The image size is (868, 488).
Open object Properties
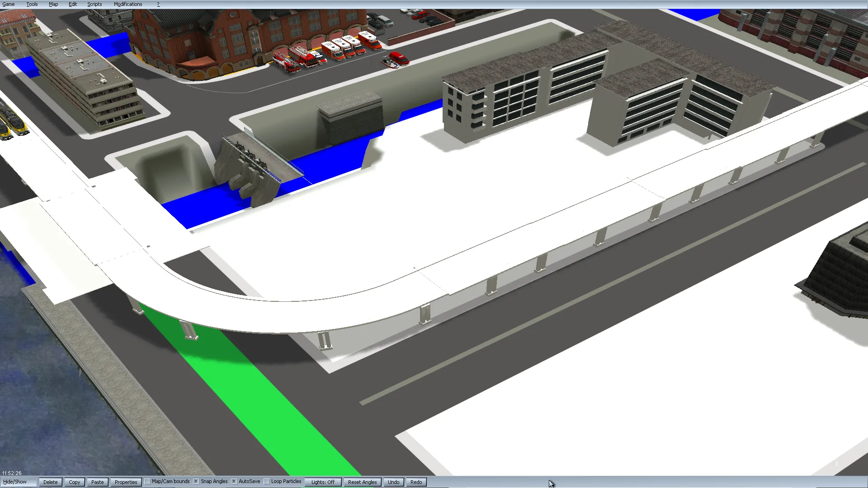(126, 482)
